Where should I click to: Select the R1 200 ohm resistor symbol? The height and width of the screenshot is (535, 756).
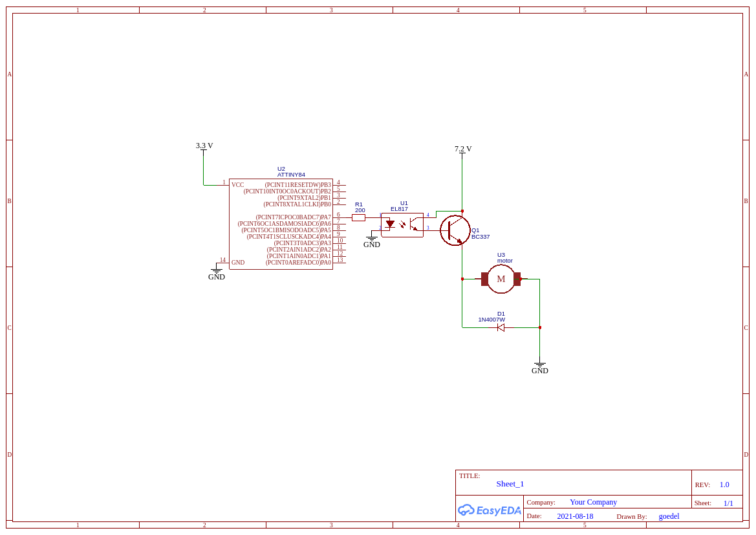pyautogui.click(x=358, y=218)
